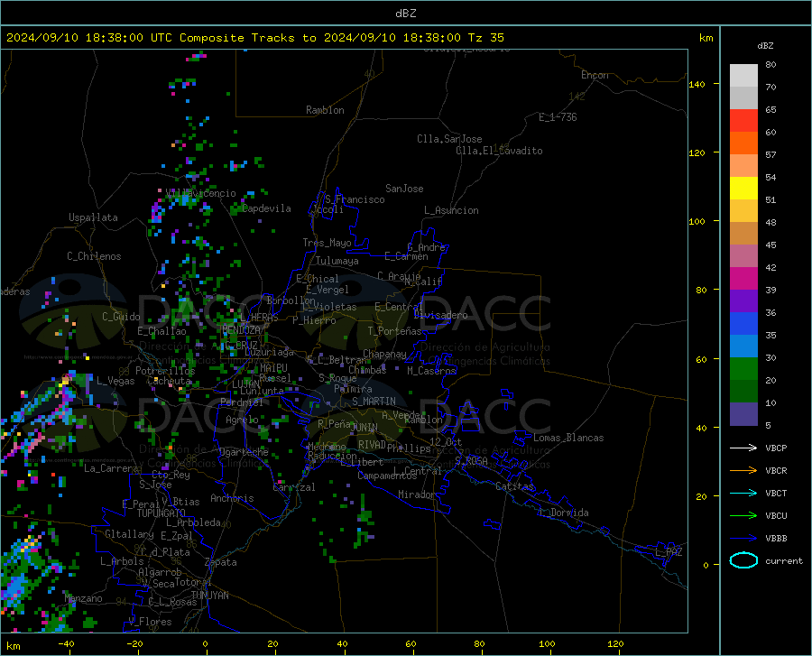
Task: Click the L_PAZ map label
Action: 669,552
